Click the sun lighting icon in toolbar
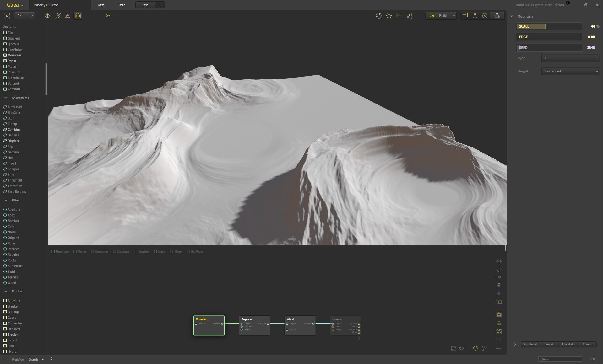This screenshot has width=603, height=364. (x=389, y=16)
